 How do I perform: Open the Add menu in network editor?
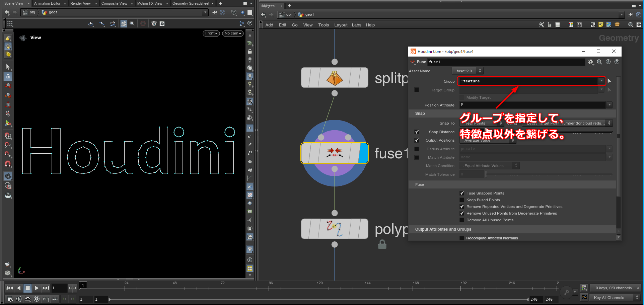(x=269, y=25)
